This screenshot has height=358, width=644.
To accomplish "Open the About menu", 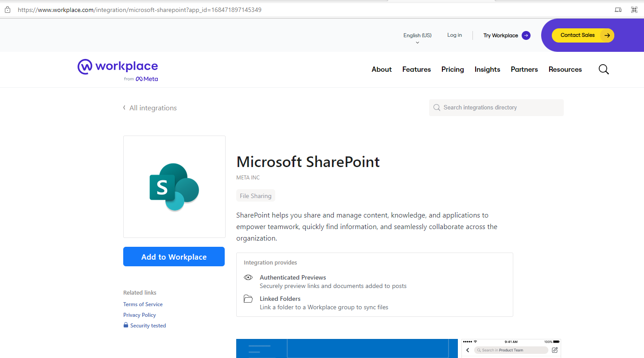I will point(382,70).
